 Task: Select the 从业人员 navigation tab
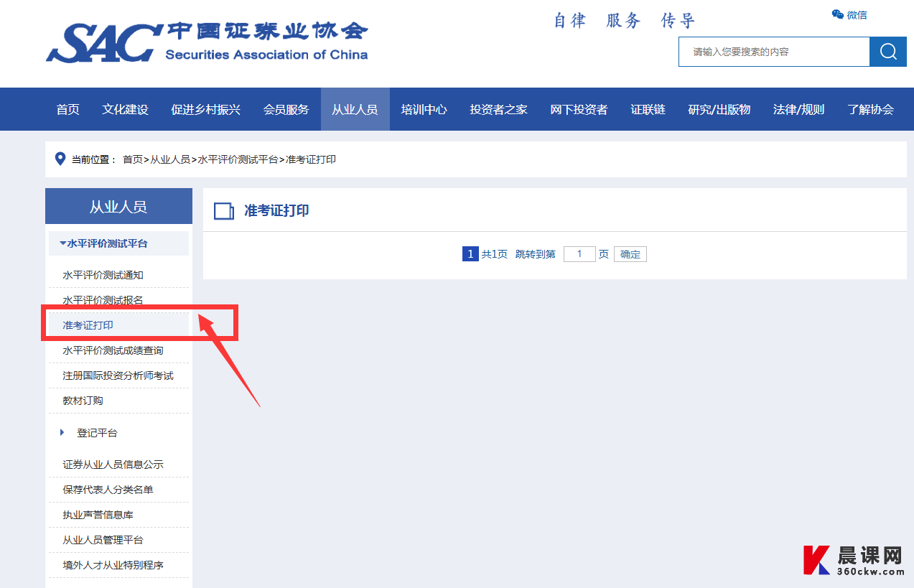point(355,109)
